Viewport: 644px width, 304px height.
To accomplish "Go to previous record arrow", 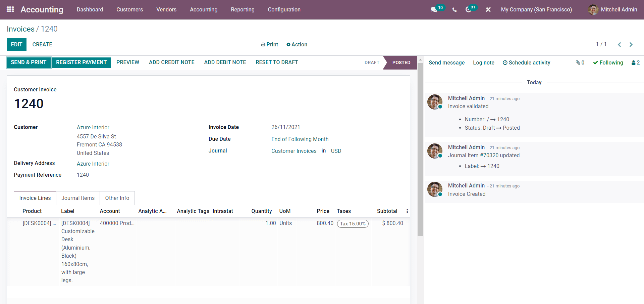I will (x=620, y=44).
